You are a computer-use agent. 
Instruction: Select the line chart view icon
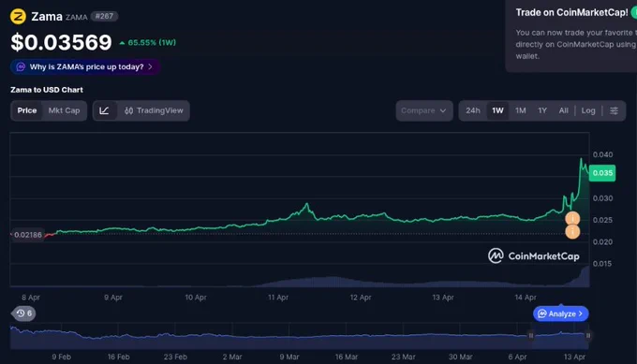click(104, 110)
